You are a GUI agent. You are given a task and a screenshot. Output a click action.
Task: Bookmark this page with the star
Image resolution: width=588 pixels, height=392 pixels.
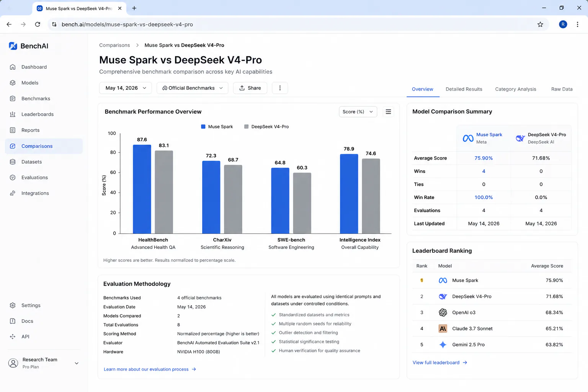click(x=540, y=24)
